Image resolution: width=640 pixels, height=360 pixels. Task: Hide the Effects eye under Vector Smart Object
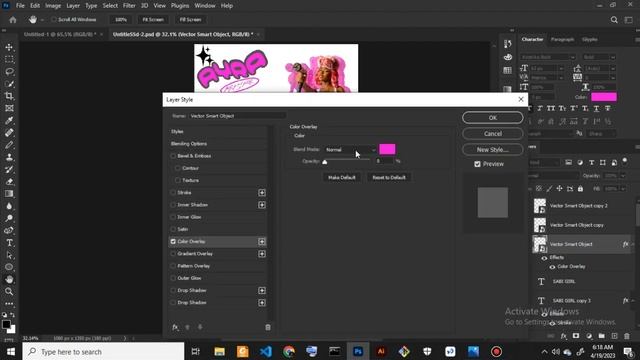(x=544, y=258)
